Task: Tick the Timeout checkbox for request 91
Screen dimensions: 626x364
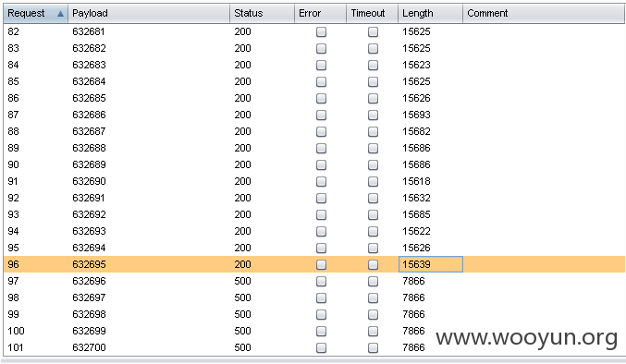Action: [373, 181]
